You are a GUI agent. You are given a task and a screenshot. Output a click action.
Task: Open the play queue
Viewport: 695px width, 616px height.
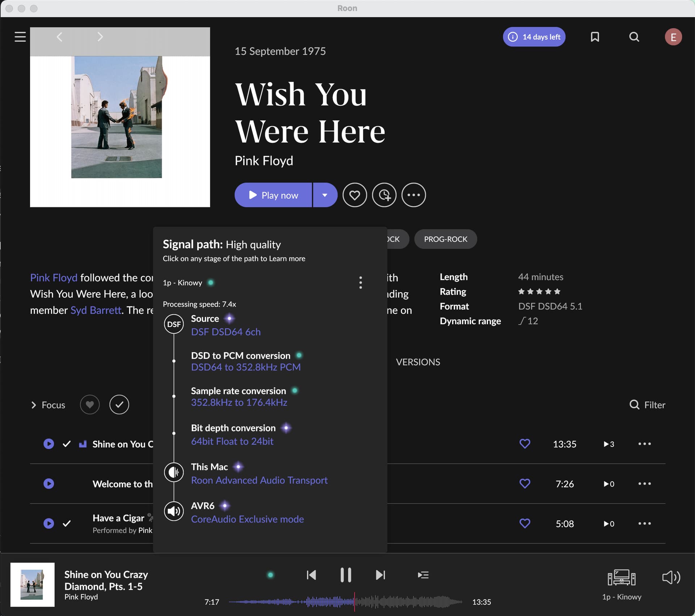pos(423,575)
